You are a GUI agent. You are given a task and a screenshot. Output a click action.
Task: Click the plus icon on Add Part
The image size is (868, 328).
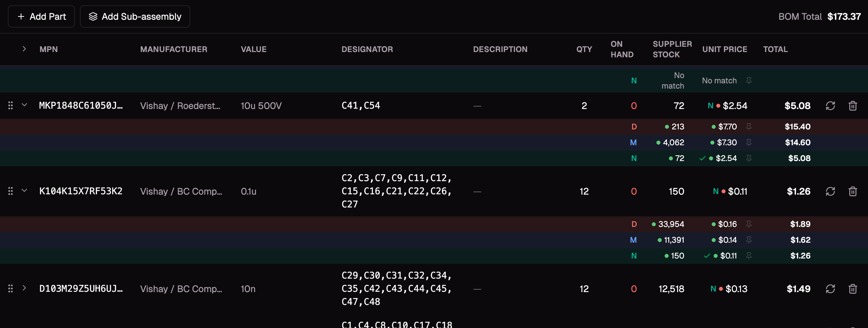21,16
